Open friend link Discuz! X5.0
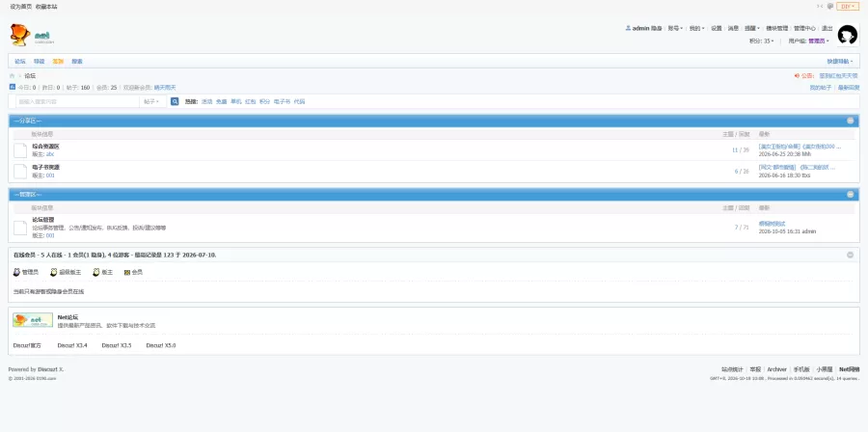 point(160,345)
